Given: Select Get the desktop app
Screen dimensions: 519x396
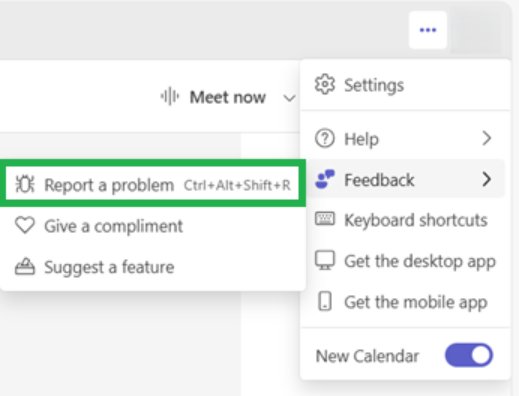Looking at the screenshot, I should point(405,261).
